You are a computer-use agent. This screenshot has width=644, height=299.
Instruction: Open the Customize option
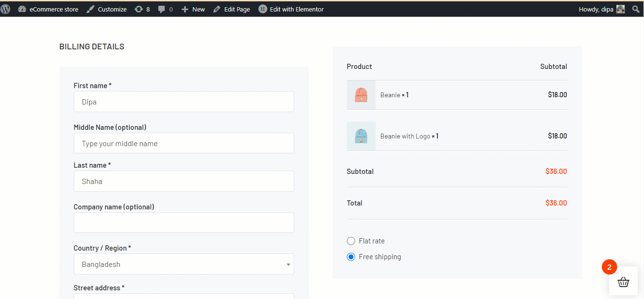click(x=106, y=9)
